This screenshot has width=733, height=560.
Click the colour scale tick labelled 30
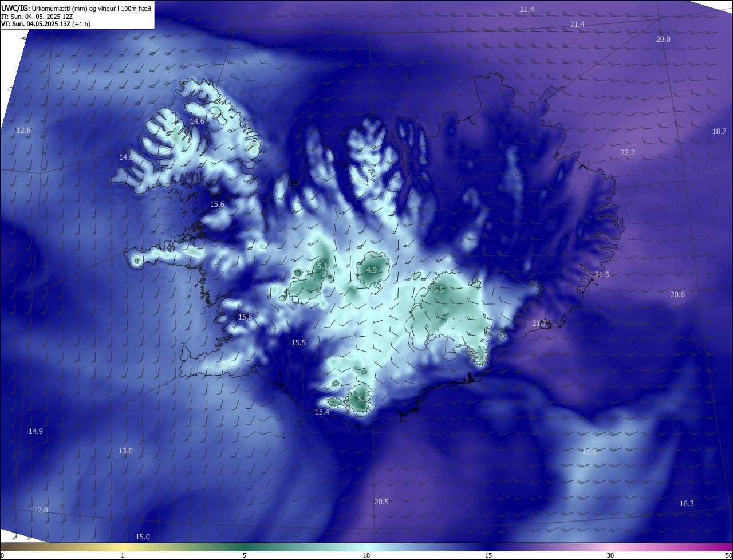tap(610, 555)
